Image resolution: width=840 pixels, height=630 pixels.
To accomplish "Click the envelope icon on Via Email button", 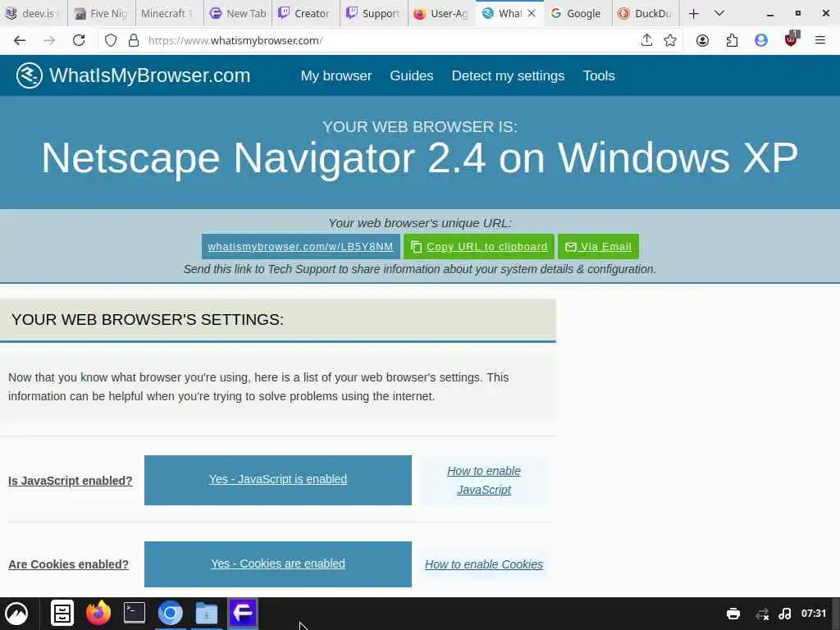I will coord(571,247).
